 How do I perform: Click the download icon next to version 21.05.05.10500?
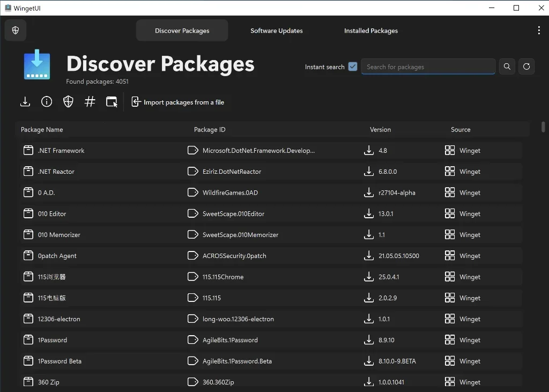[369, 255]
